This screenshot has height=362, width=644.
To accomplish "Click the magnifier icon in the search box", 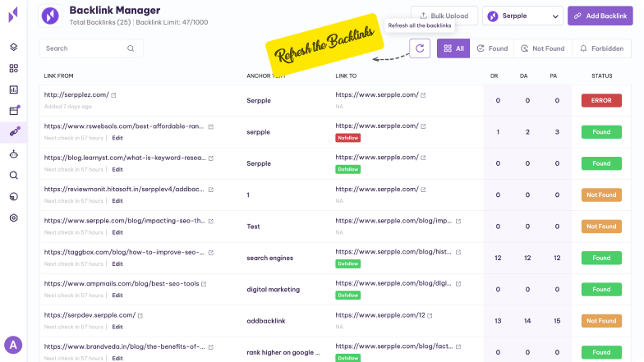I will point(131,48).
